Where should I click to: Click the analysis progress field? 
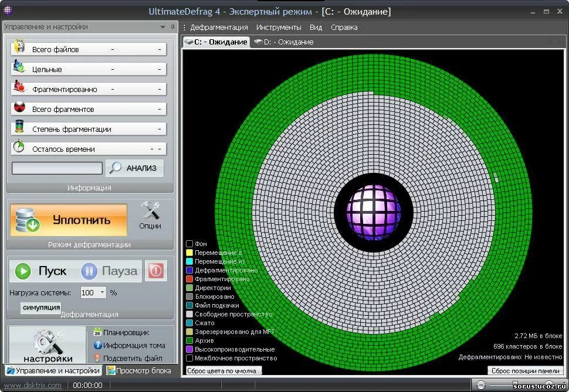[x=57, y=168]
